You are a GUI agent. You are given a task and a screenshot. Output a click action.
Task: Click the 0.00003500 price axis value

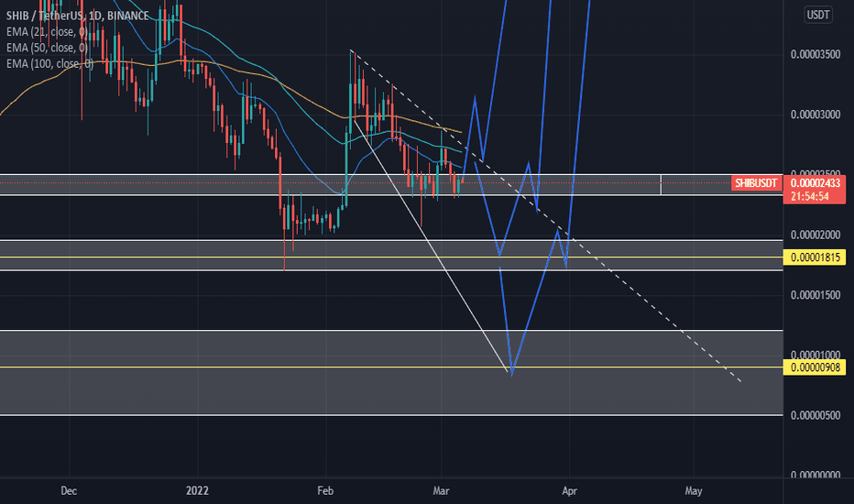click(x=816, y=54)
